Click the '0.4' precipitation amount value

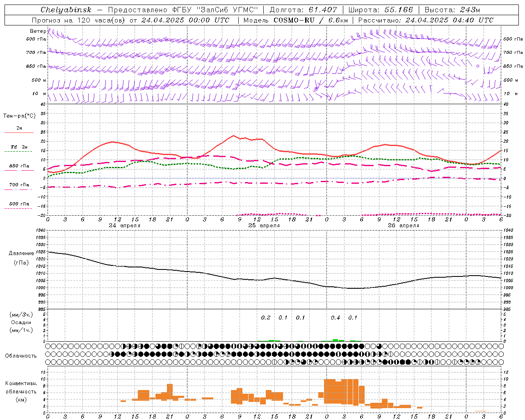[x=336, y=318]
